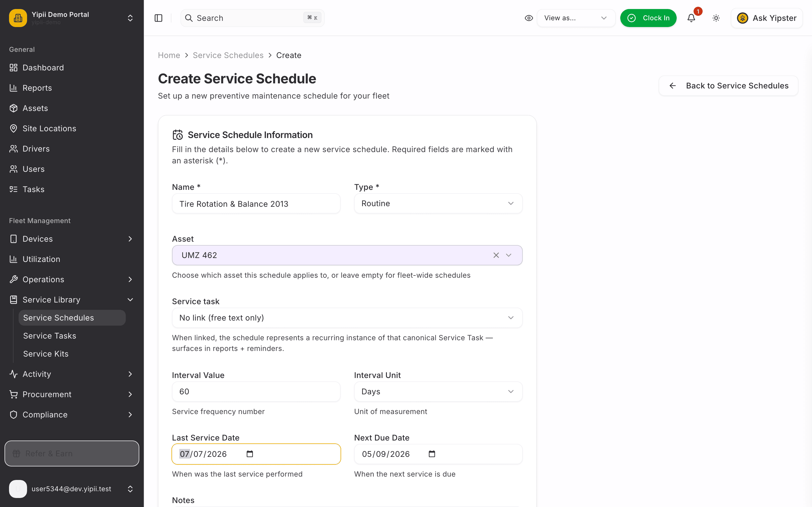812x507 pixels.
Task: Open the notifications bell
Action: pyautogui.click(x=691, y=18)
